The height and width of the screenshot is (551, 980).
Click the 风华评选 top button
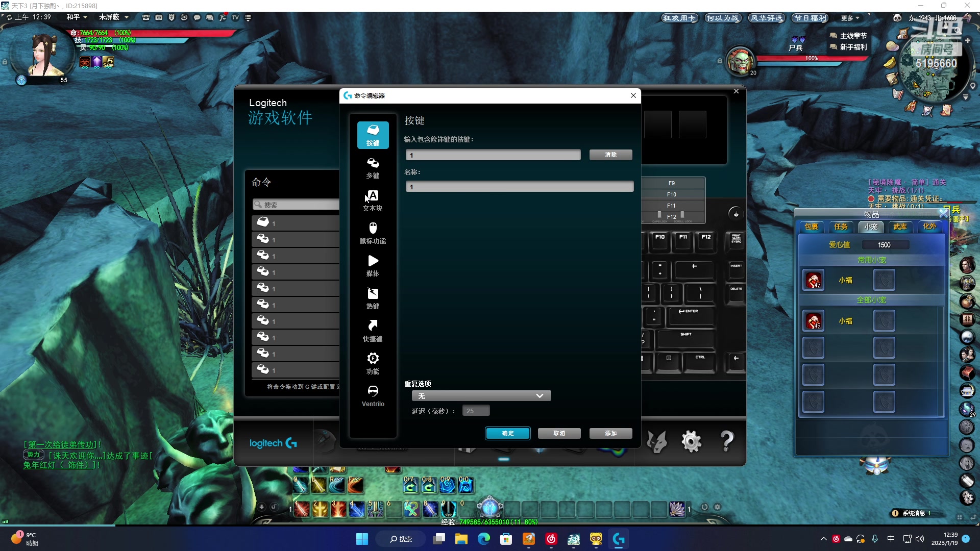tap(766, 18)
